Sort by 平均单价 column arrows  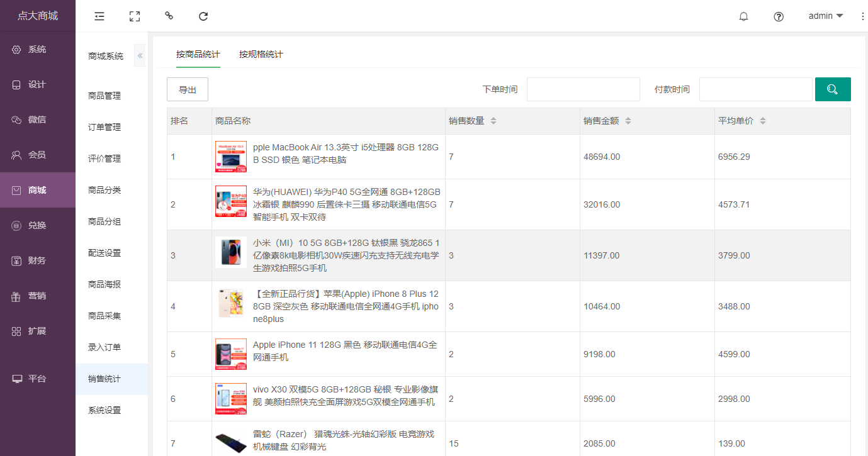pyautogui.click(x=763, y=121)
